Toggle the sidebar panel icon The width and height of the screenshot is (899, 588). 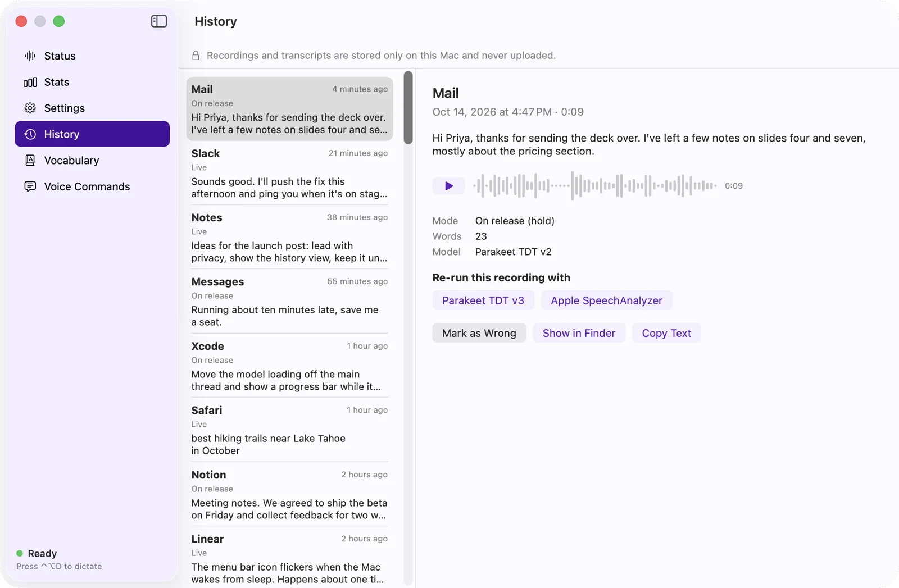pos(159,21)
